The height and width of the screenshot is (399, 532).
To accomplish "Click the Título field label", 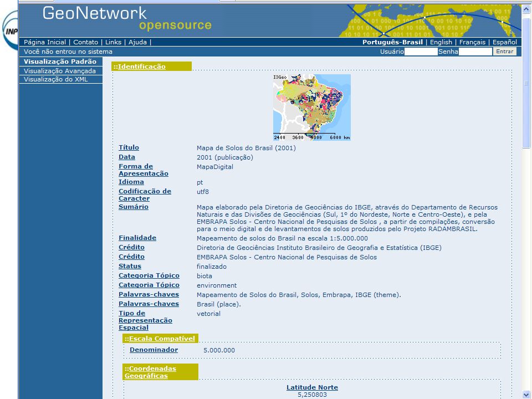I will coord(129,147).
